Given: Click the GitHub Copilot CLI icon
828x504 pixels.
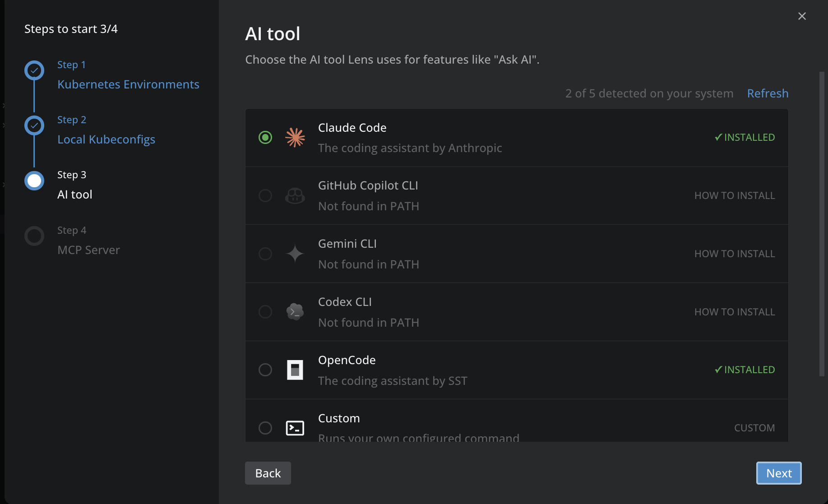Looking at the screenshot, I should pos(295,196).
